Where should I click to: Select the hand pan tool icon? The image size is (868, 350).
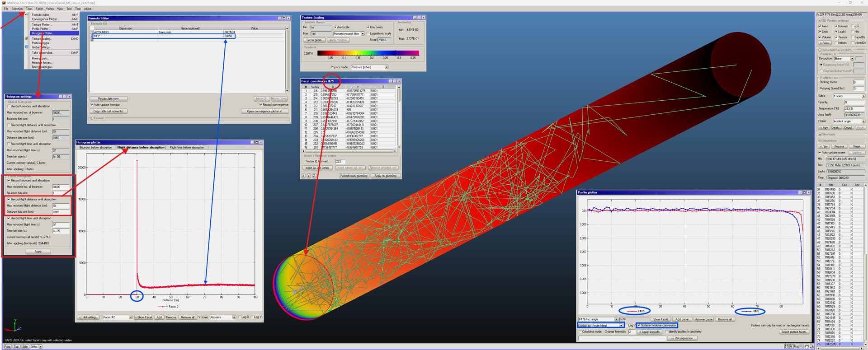[807, 346]
